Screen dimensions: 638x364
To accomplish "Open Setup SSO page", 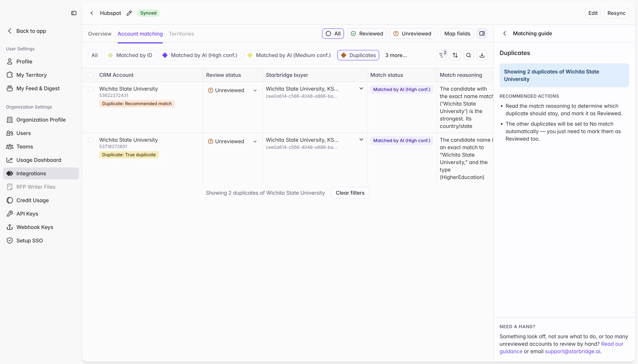I will [x=41, y=241].
